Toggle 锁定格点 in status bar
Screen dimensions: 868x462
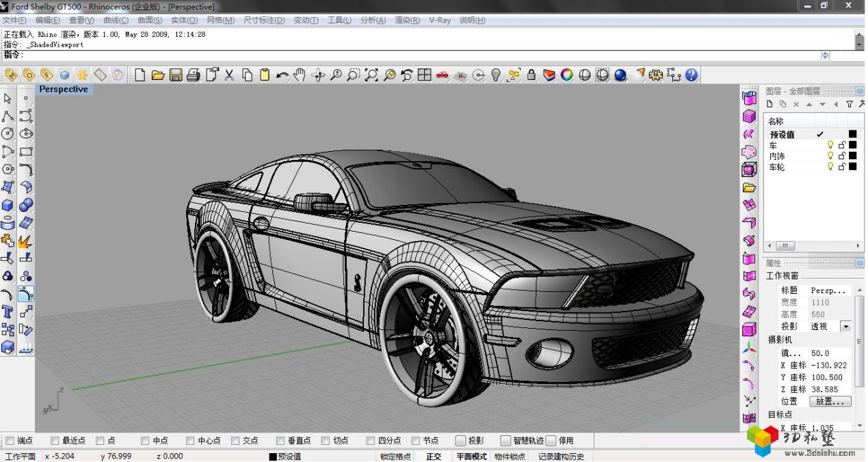click(x=396, y=457)
